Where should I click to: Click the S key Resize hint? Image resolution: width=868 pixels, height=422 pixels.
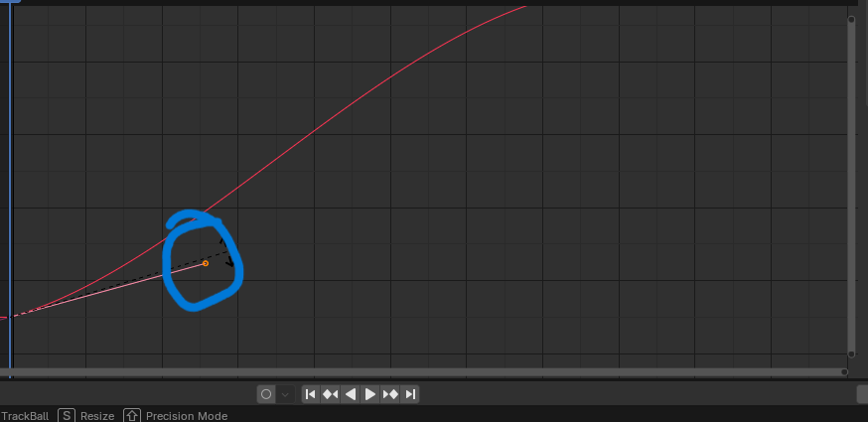pos(67,415)
